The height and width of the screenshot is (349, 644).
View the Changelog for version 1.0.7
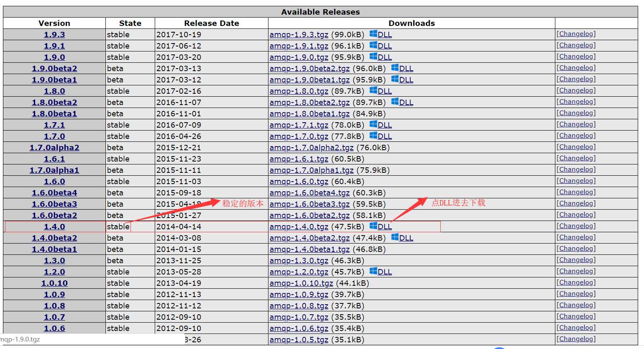click(576, 316)
